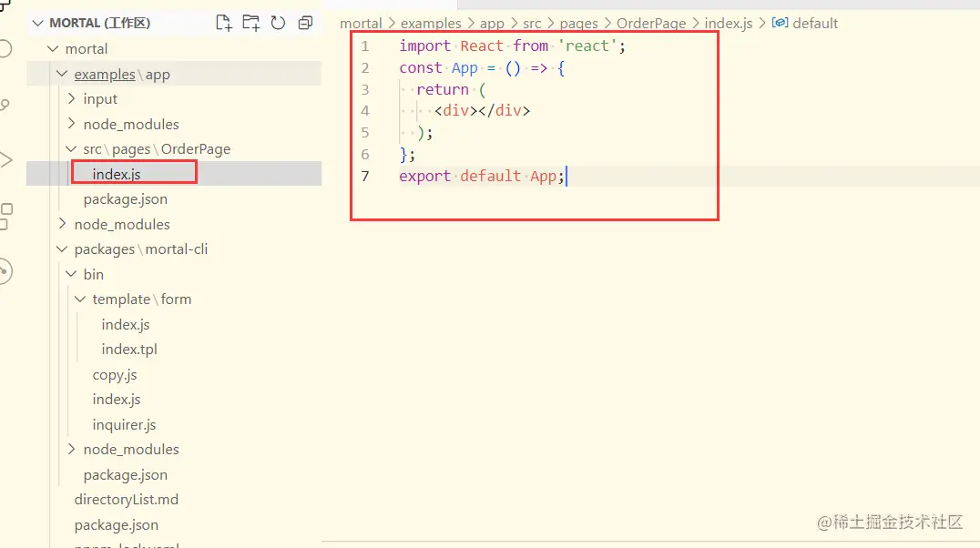Click the opening div tag on line 4
This screenshot has height=548, width=980.
pos(456,110)
